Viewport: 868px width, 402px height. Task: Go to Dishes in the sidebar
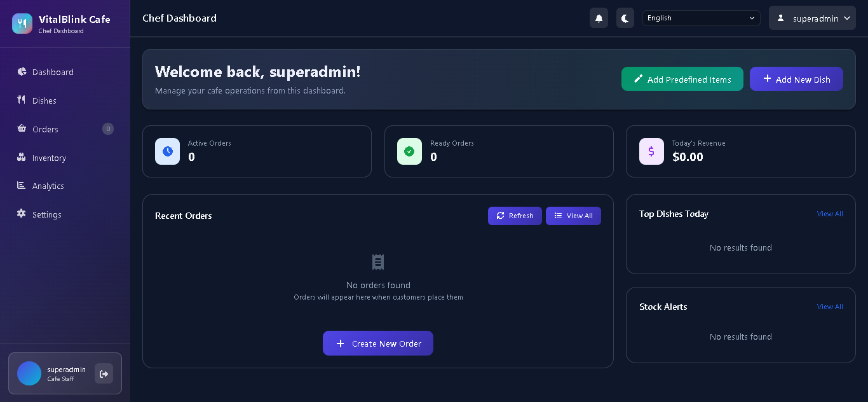(x=44, y=101)
